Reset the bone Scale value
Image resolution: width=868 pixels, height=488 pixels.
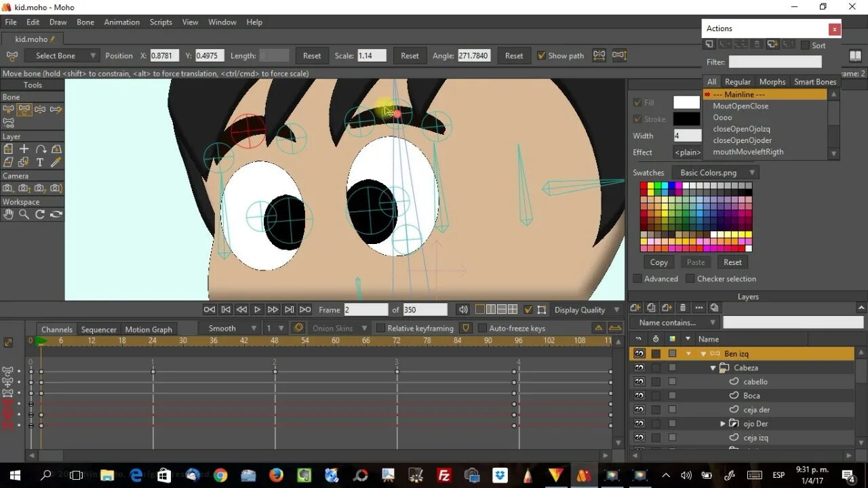coord(410,56)
